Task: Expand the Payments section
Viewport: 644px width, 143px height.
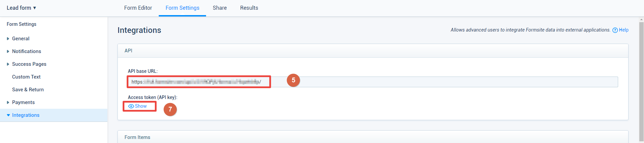Action: coord(8,102)
